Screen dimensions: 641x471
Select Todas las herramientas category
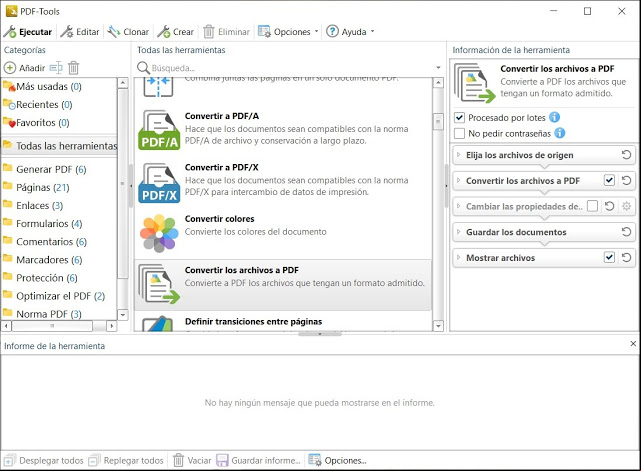59,146
